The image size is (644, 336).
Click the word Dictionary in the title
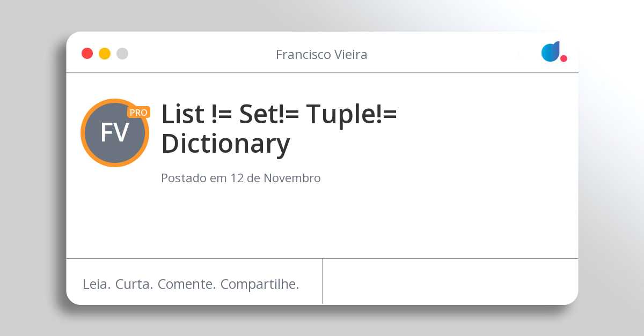click(x=225, y=144)
